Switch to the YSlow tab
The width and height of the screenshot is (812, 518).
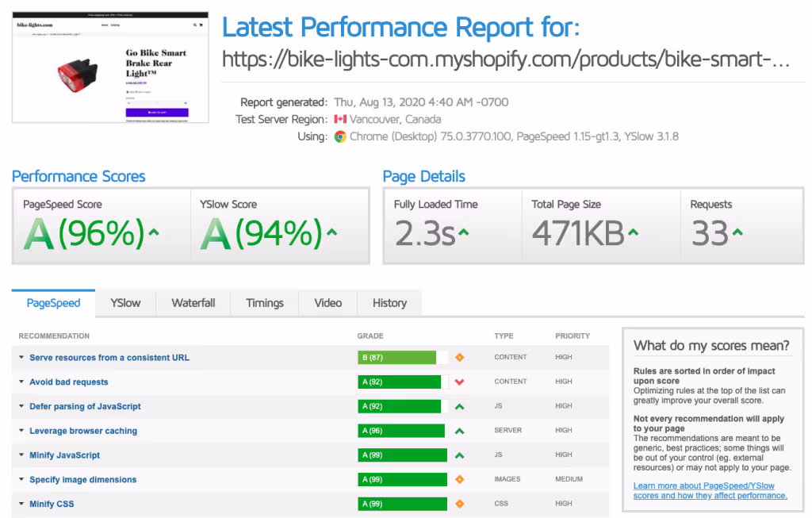pyautogui.click(x=125, y=303)
